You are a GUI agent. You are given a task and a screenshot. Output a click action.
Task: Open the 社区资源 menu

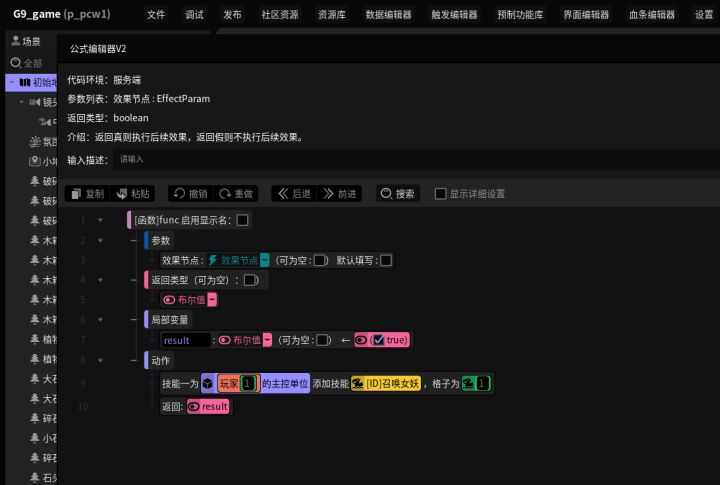pyautogui.click(x=280, y=15)
